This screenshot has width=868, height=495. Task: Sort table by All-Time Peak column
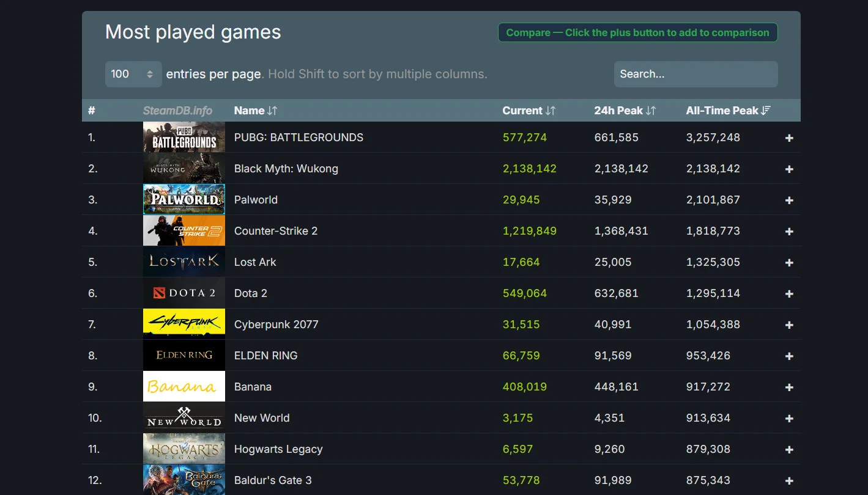728,111
